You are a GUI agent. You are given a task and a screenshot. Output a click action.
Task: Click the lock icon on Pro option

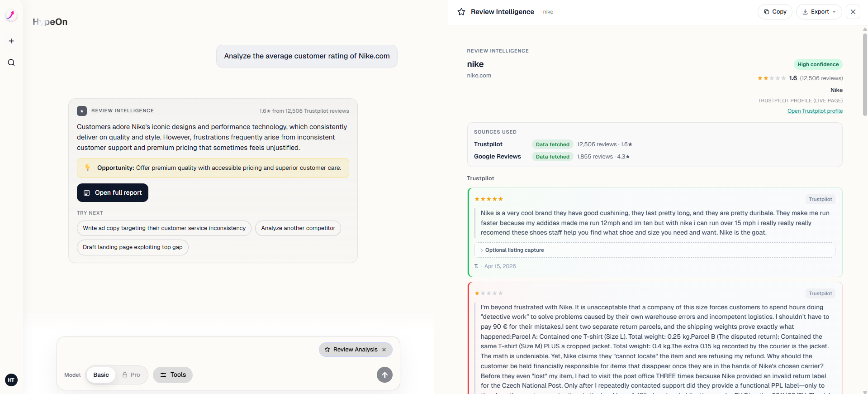[x=125, y=375]
